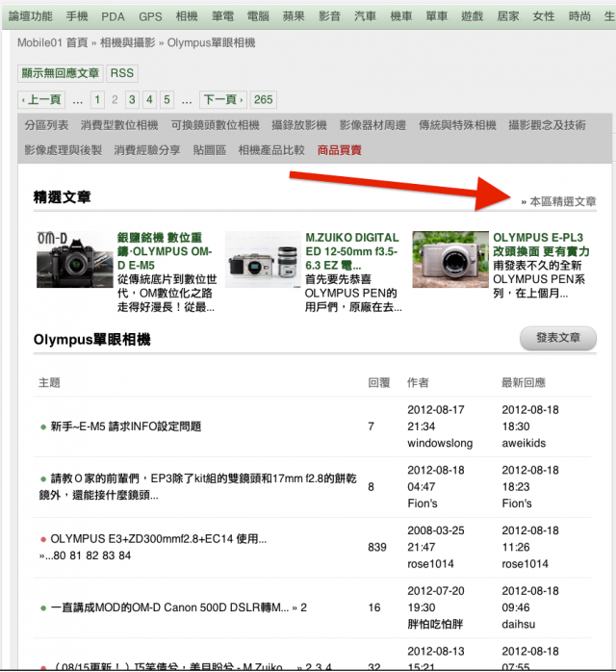Open 居家 category in top navigation
616x672 pixels.
click(x=508, y=16)
